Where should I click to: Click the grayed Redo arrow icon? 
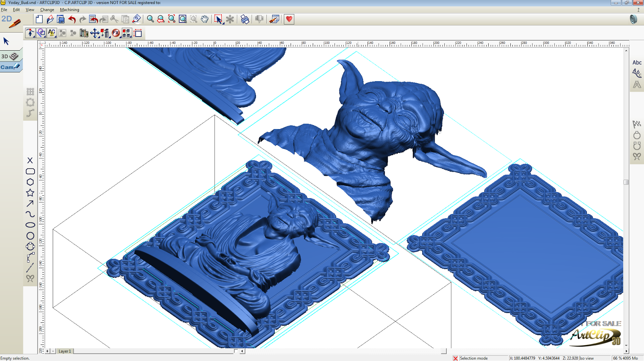click(x=83, y=19)
